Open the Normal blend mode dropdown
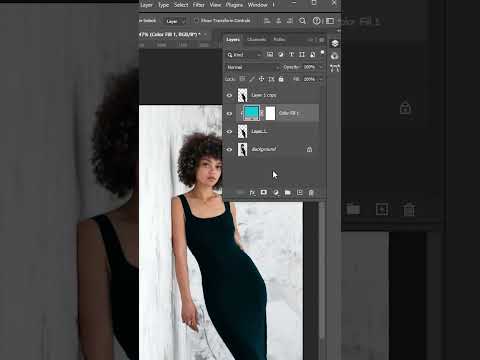This screenshot has height=360, width=480. tap(253, 67)
